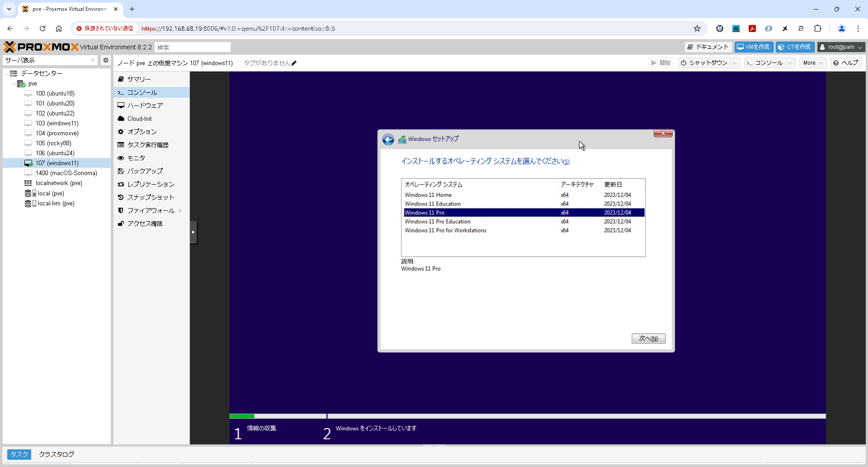The width and height of the screenshot is (868, 467).
Task: Bookmark this page with the star icon
Action: coord(697,29)
